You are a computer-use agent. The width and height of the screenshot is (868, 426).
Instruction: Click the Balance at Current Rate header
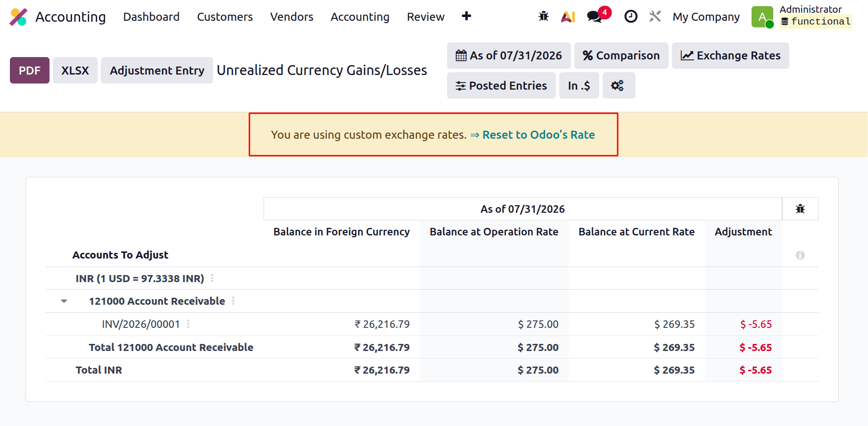(x=637, y=232)
